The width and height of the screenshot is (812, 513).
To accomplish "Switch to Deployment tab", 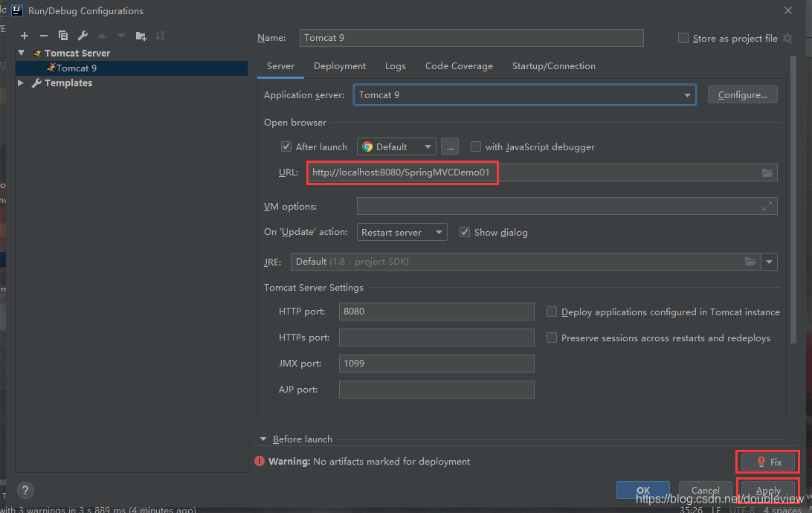I will 340,66.
